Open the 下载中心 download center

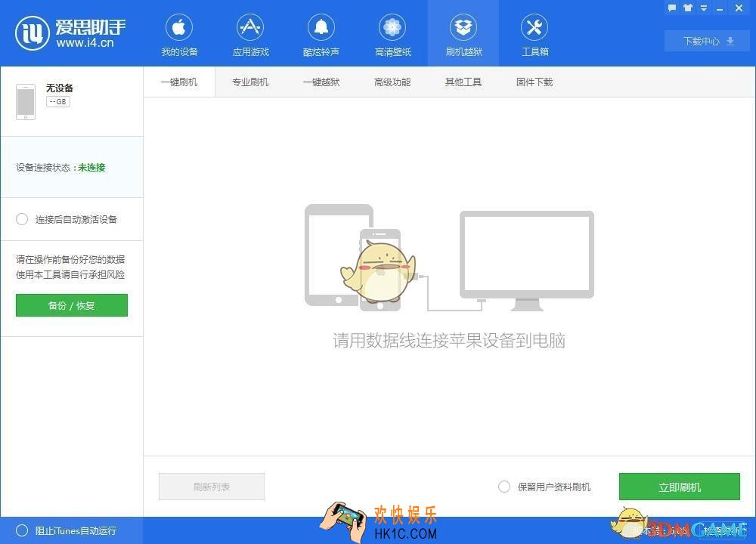pos(708,41)
